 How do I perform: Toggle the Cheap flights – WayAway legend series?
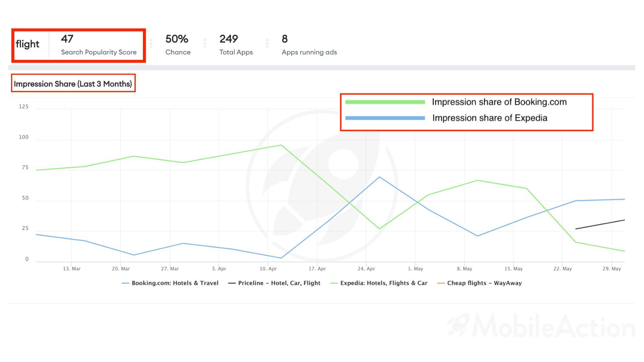coord(479,283)
